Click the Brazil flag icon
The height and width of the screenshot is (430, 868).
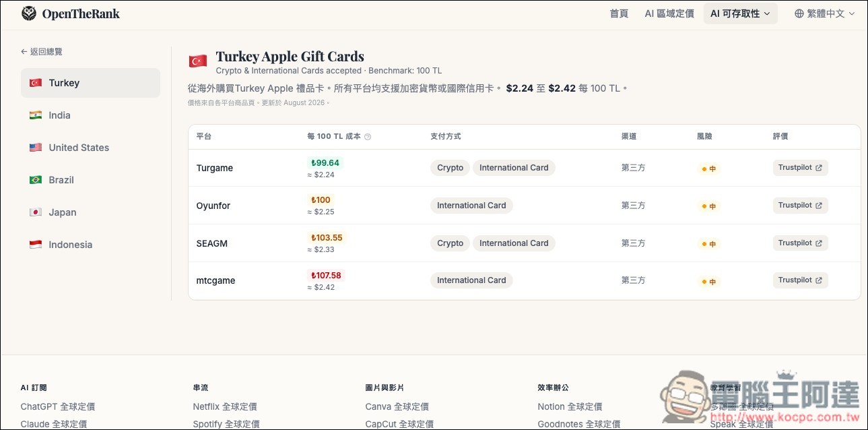[35, 180]
